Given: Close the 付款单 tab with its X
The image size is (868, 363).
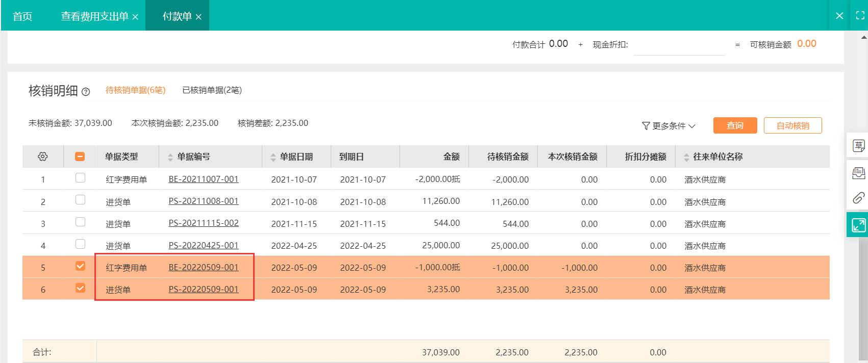Looking at the screenshot, I should point(199,17).
